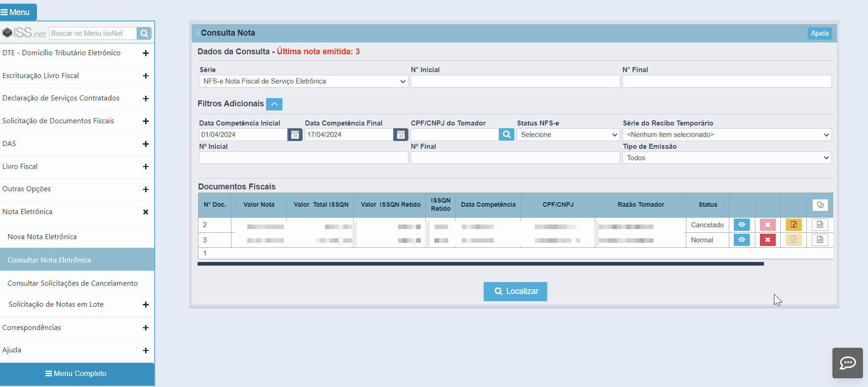This screenshot has height=387, width=868.
Task: Click the CPF/CNPJ do Tomador search icon
Action: point(507,135)
